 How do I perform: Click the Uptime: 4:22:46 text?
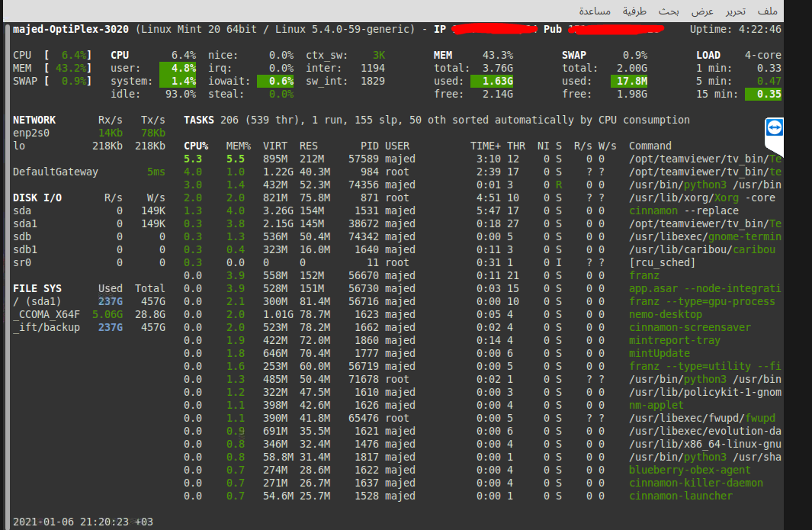pos(735,29)
